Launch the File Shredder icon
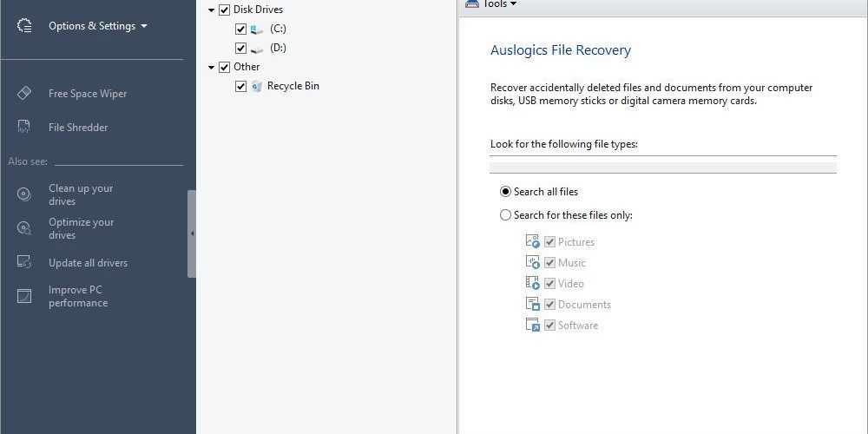This screenshot has width=868, height=434. 23,127
